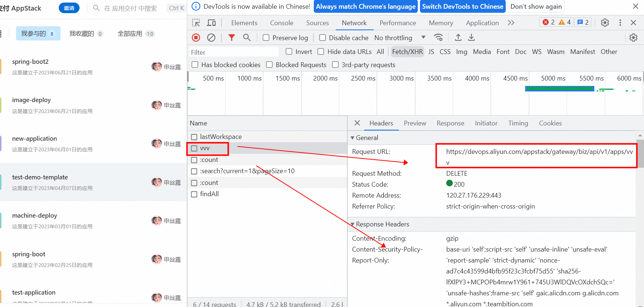Select the JS filter type
This screenshot has width=644, height=307.
[x=431, y=52]
